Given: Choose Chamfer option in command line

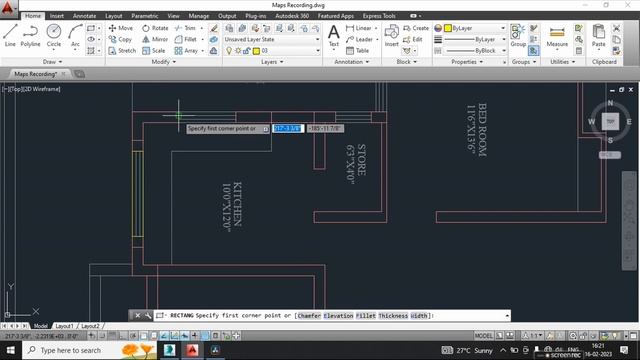Looking at the screenshot, I should coord(309,316).
